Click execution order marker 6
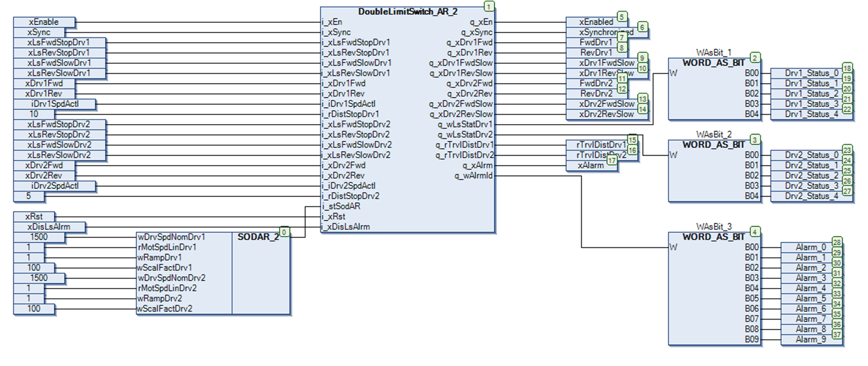This screenshot has height=366, width=868. pos(643,27)
